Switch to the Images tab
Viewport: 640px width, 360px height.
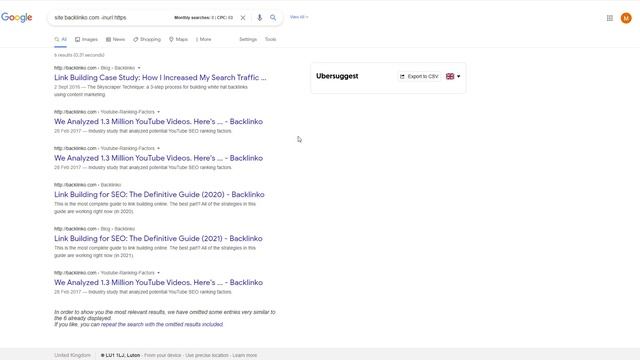tap(87, 40)
